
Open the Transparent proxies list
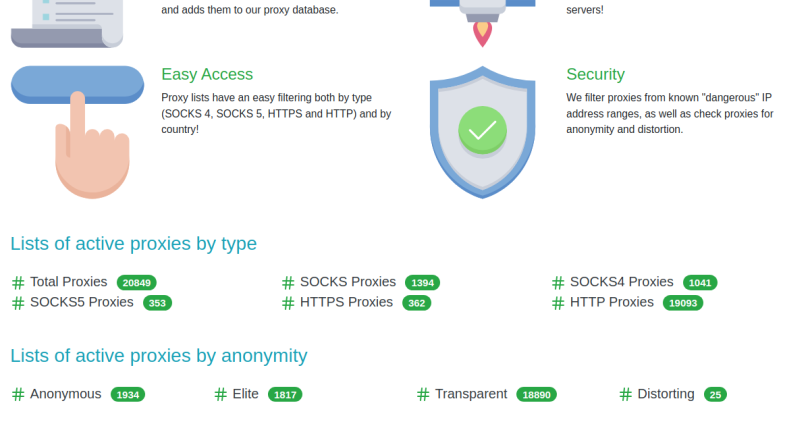[x=471, y=394]
